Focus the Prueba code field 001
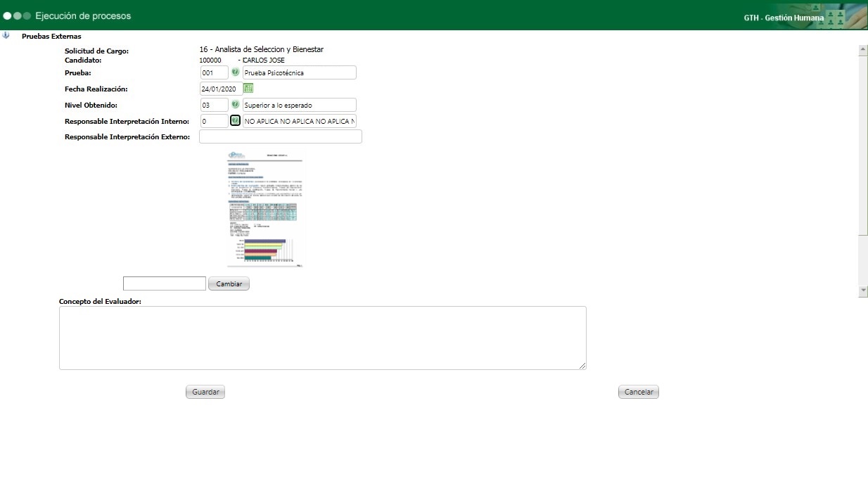 tap(215, 72)
